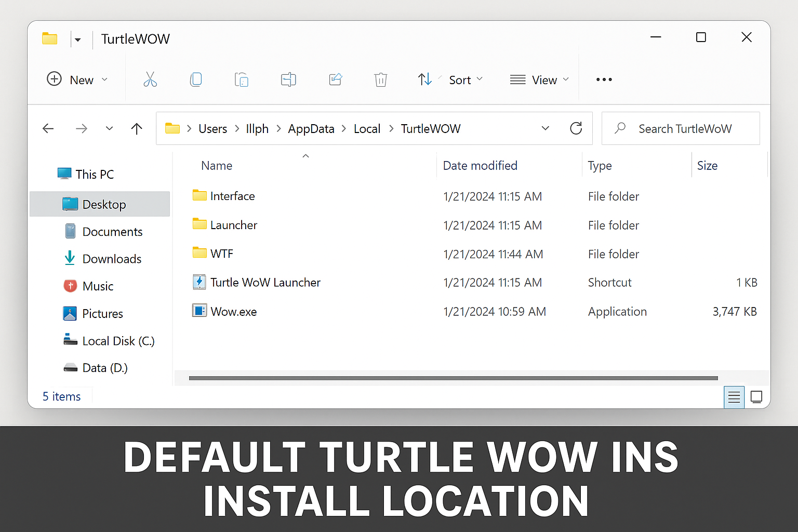Screen dimensions: 798x532
Task: Expand the chevron after Local breadcrumb
Action: pyautogui.click(x=391, y=129)
